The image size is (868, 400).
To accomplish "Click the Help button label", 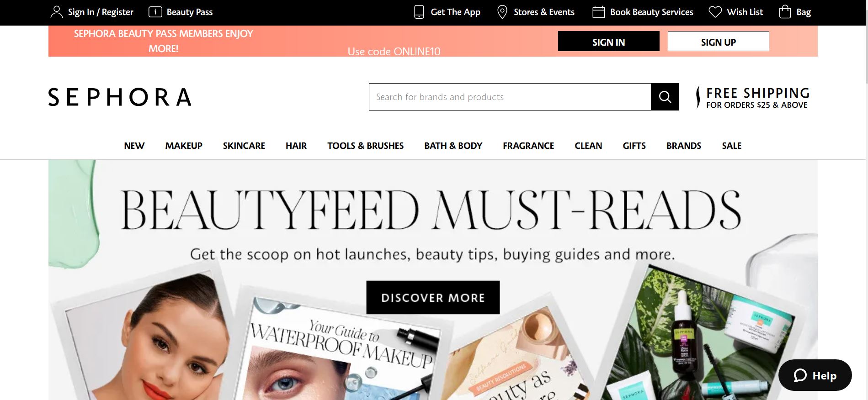I will pyautogui.click(x=825, y=376).
